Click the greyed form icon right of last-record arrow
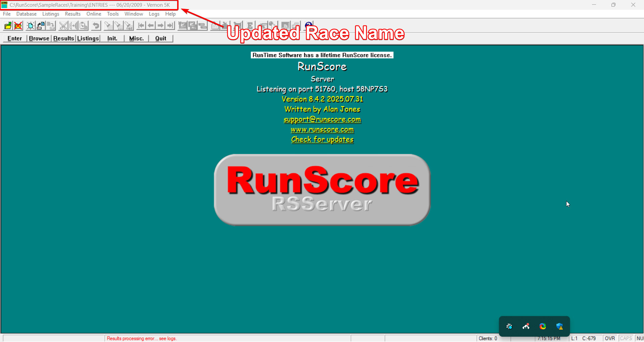 coord(183,26)
